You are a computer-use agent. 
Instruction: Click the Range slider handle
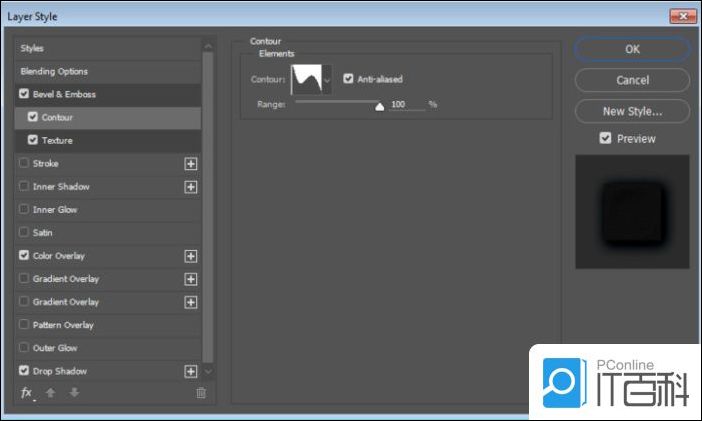coord(380,107)
